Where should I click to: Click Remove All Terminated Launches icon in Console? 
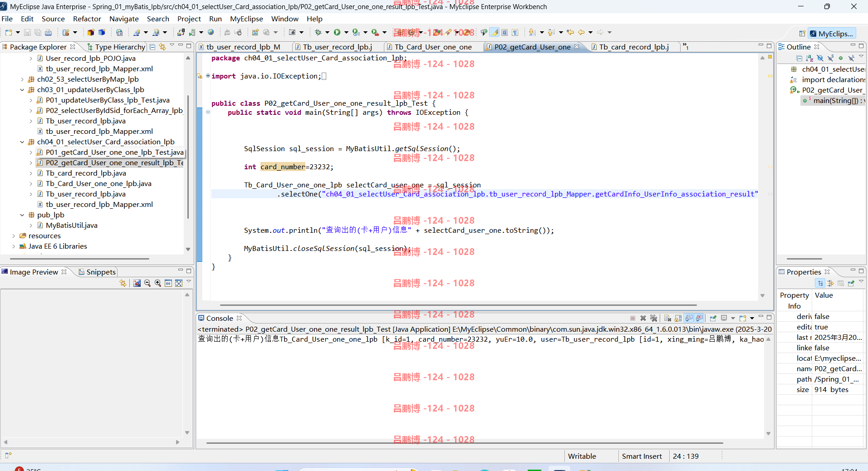(653, 318)
